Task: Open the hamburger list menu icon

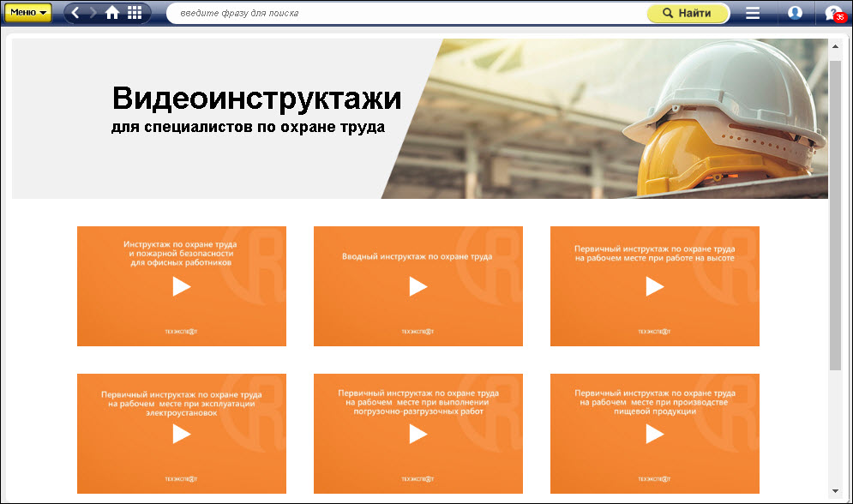Action: [753, 13]
